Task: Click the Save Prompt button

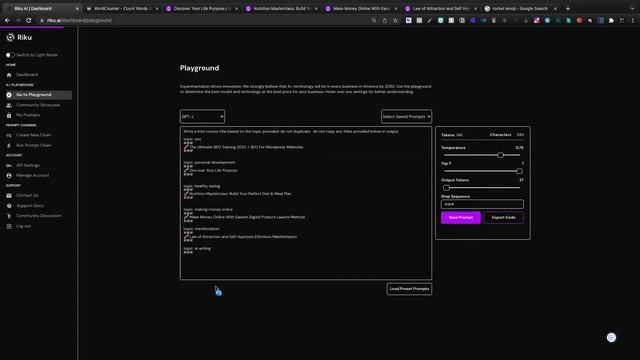Action: (x=460, y=218)
